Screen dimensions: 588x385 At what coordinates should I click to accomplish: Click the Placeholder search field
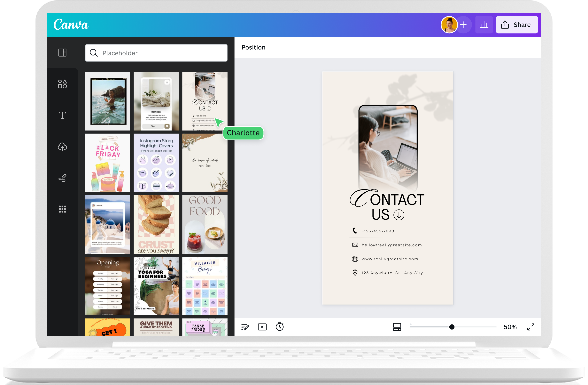point(156,53)
